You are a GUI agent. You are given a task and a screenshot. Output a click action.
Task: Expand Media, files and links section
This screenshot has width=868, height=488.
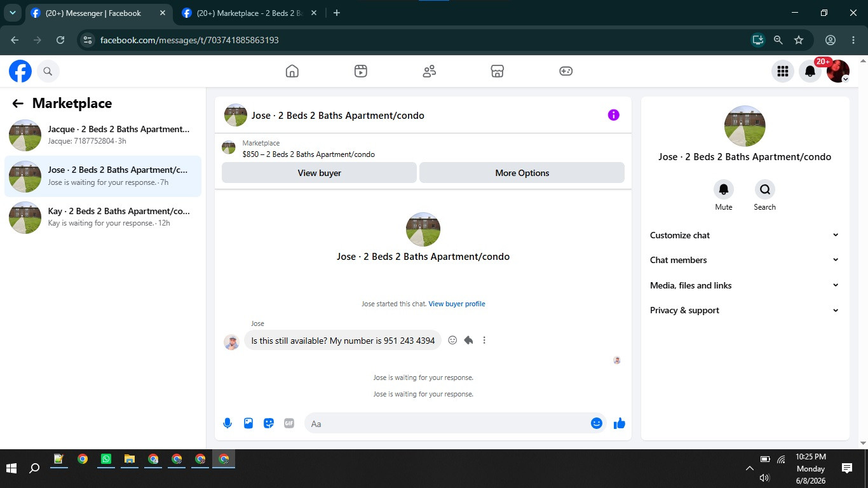point(745,285)
